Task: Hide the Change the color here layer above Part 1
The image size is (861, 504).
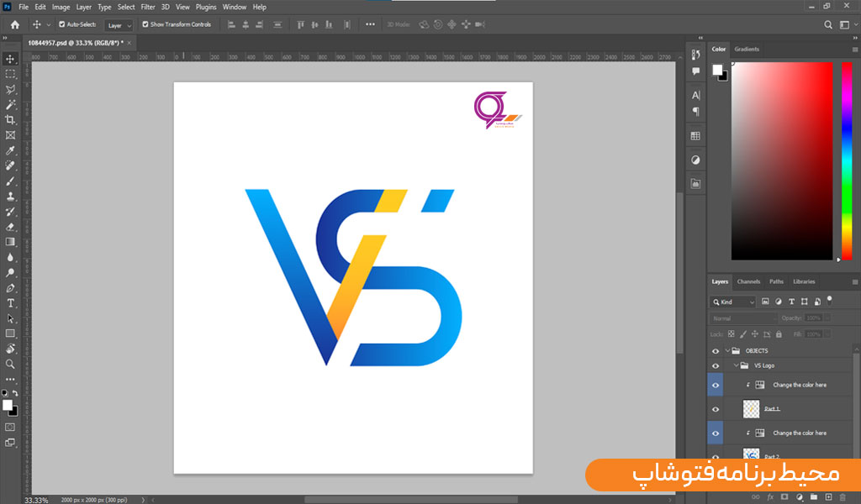Action: coord(715,386)
